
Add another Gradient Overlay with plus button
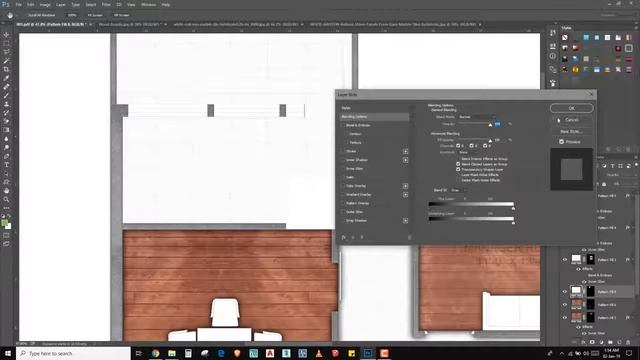point(405,195)
